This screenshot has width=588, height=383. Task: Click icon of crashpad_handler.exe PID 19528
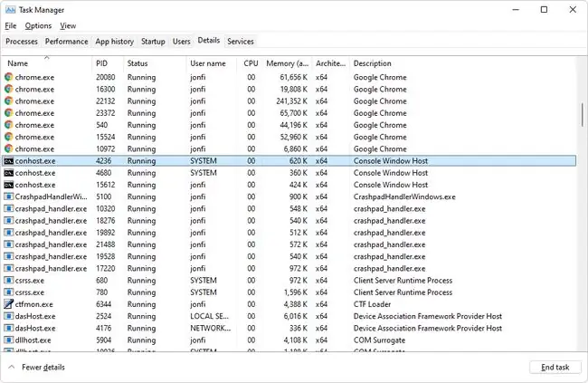point(9,257)
